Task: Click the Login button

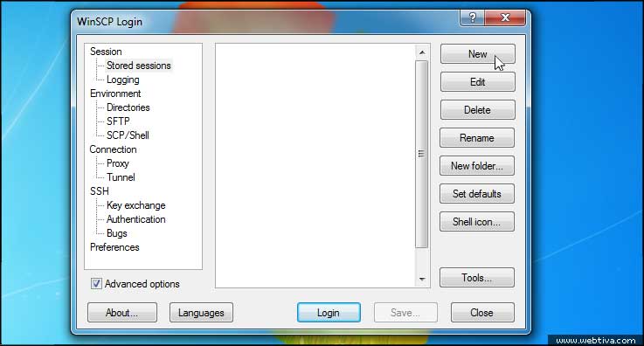Action: tap(329, 313)
